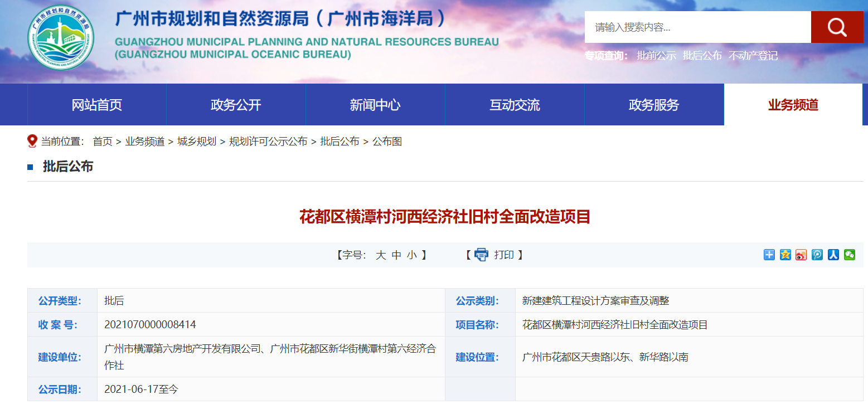This screenshot has width=868, height=409.
Task: Click the 建设位置 table label
Action: click(x=478, y=357)
